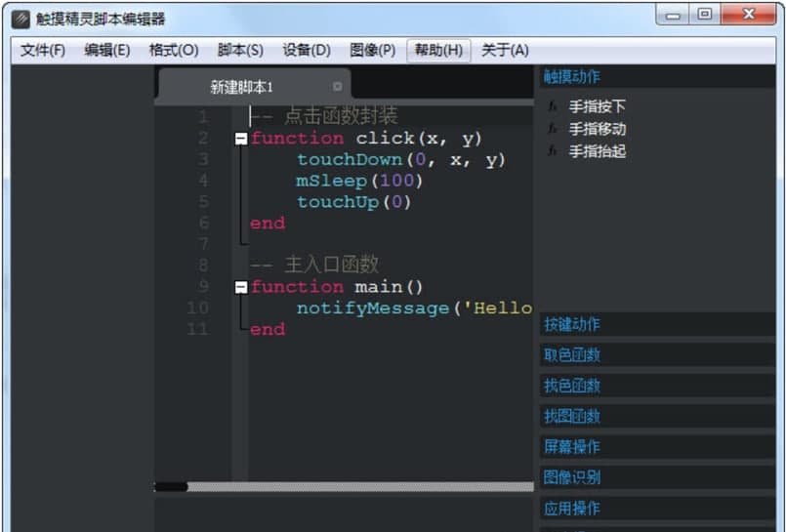The height and width of the screenshot is (532, 786).
Task: Click the app icon in the title bar
Action: point(20,19)
